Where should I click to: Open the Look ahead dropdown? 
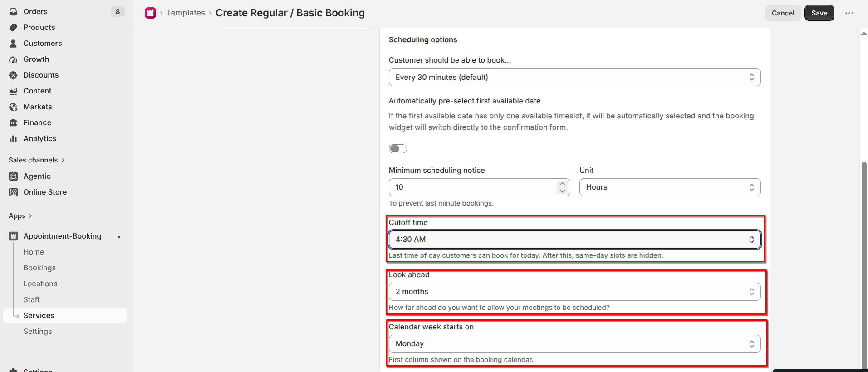[574, 292]
